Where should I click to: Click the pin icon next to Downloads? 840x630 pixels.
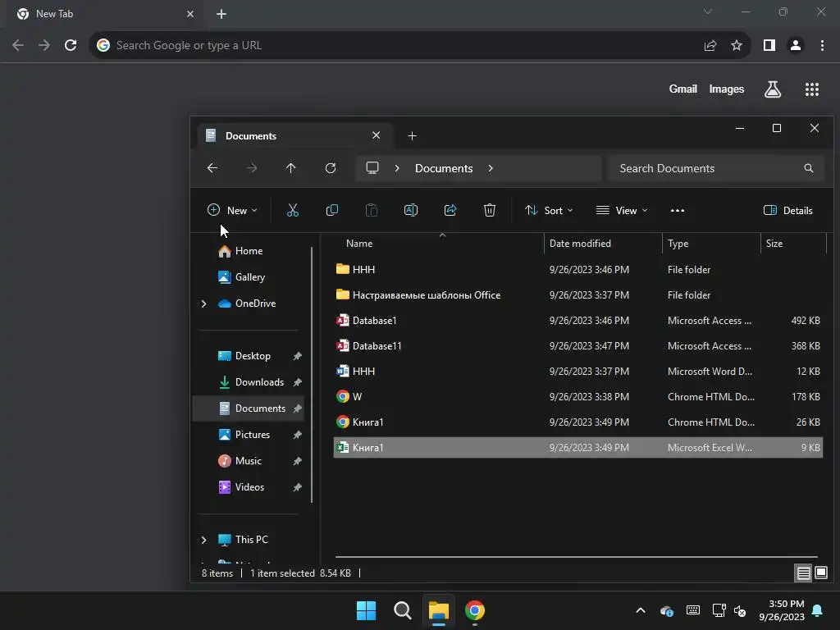297,382
